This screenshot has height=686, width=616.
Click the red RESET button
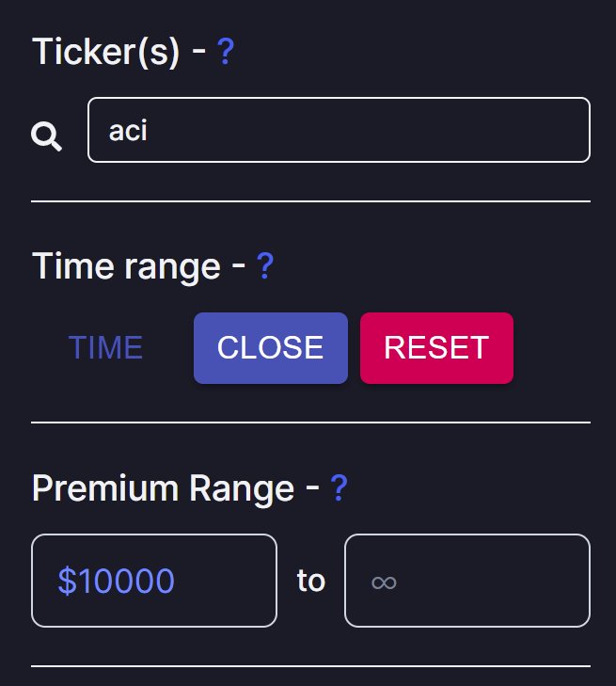click(x=436, y=348)
